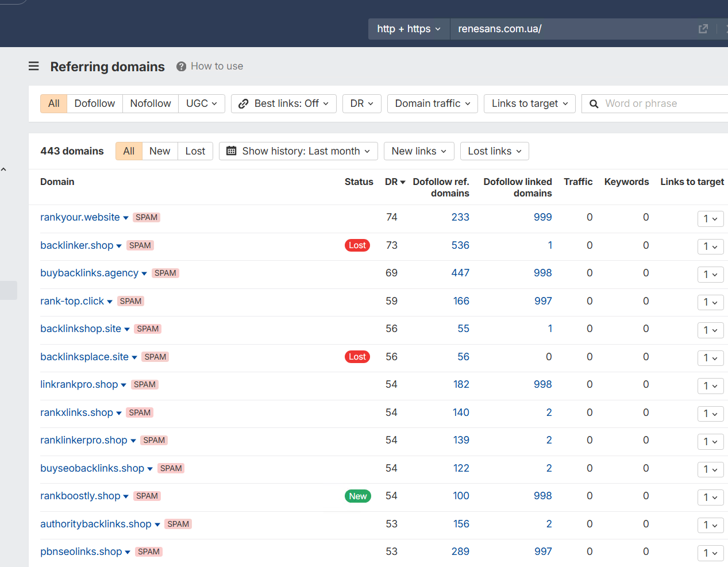Click the DR column sort arrow
728x567 pixels.
[x=403, y=182]
